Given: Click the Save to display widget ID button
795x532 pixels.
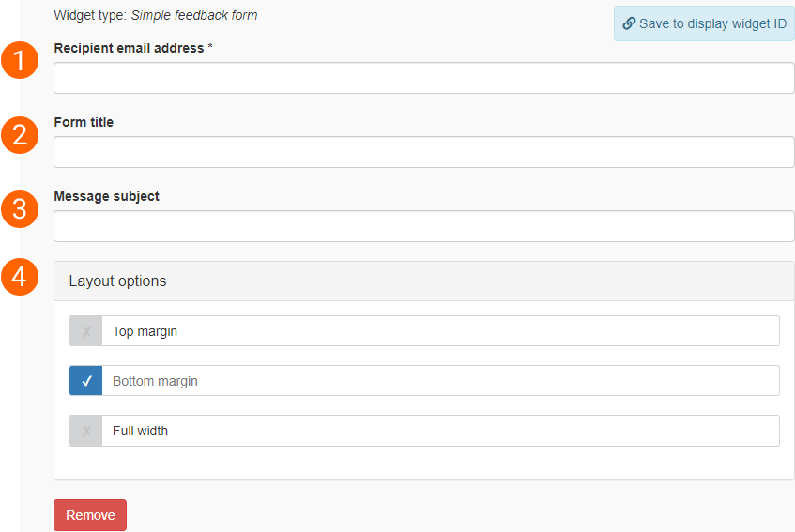Looking at the screenshot, I should (x=704, y=23).
